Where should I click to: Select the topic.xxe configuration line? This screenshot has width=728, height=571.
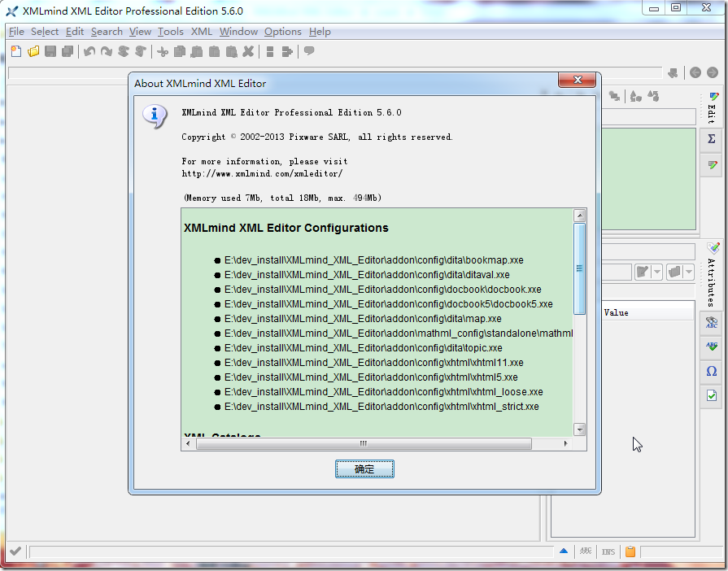363,348
